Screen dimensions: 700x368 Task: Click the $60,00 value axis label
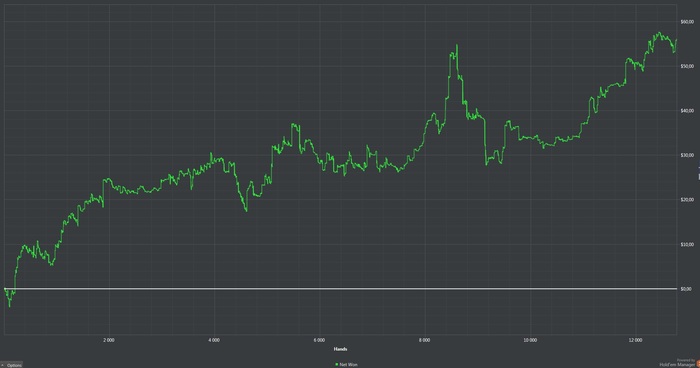[x=687, y=21]
